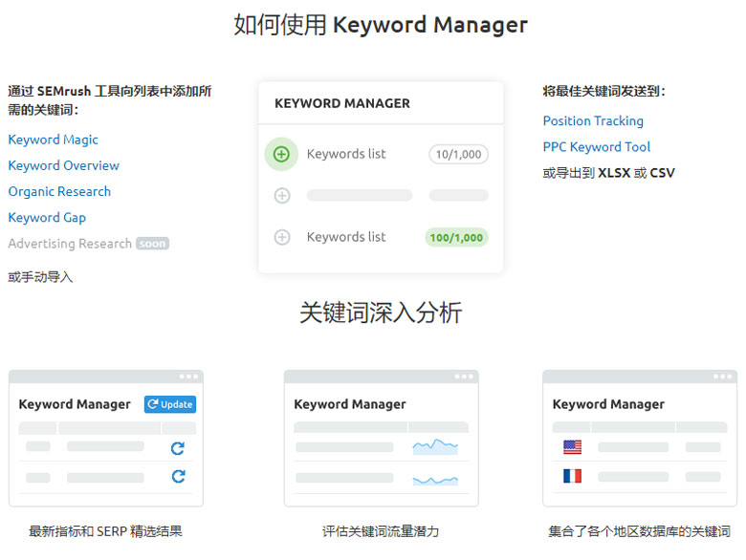The width and height of the screenshot is (746, 560).
Task: Click the grey plus icon on the placeholder row
Action: 282,195
